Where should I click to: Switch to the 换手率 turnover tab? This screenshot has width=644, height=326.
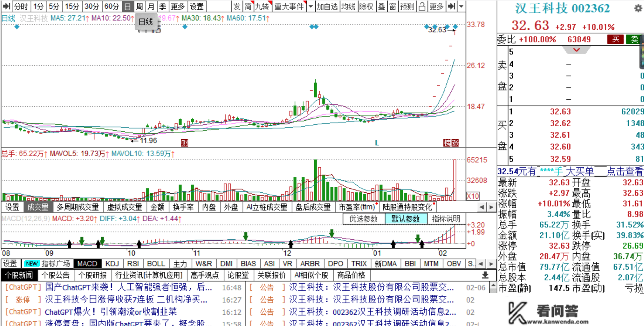point(183,207)
